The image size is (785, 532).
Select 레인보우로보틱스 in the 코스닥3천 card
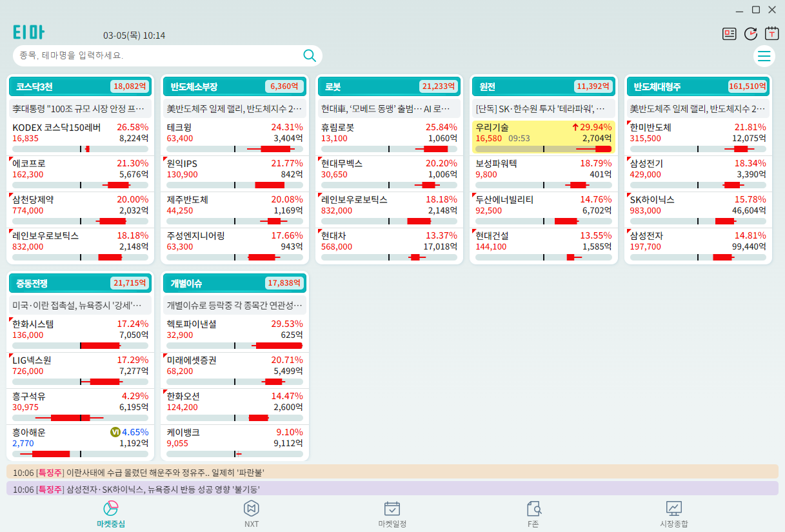[80, 246]
